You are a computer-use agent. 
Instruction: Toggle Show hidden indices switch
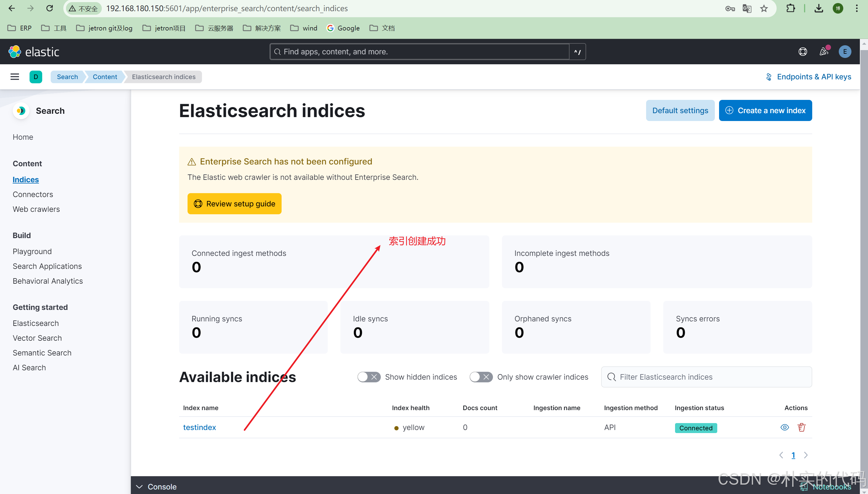pyautogui.click(x=369, y=377)
